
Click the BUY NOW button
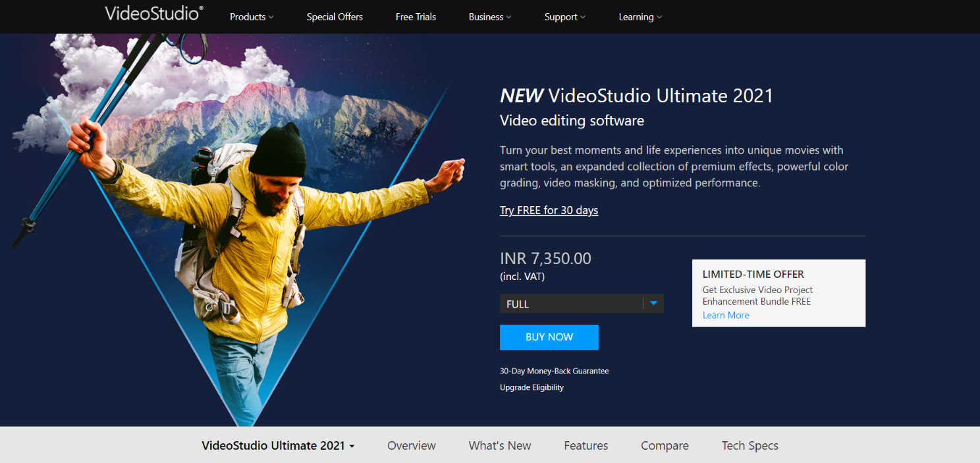[549, 337]
